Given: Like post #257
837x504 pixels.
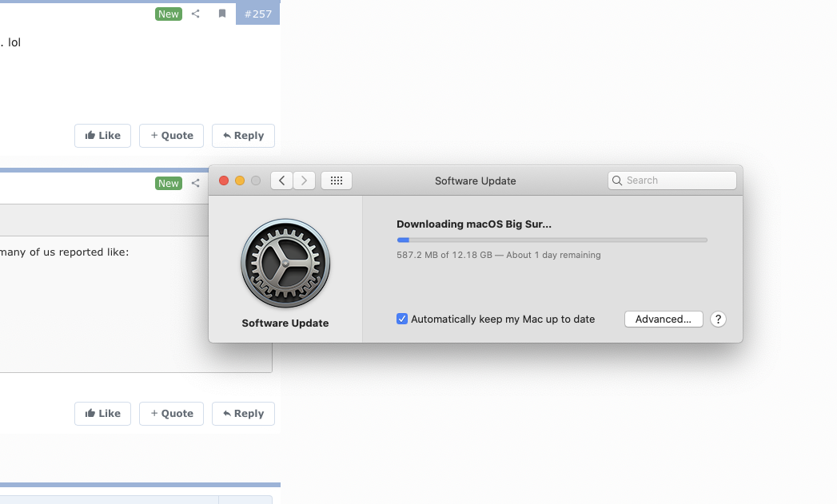Looking at the screenshot, I should pyautogui.click(x=102, y=136).
